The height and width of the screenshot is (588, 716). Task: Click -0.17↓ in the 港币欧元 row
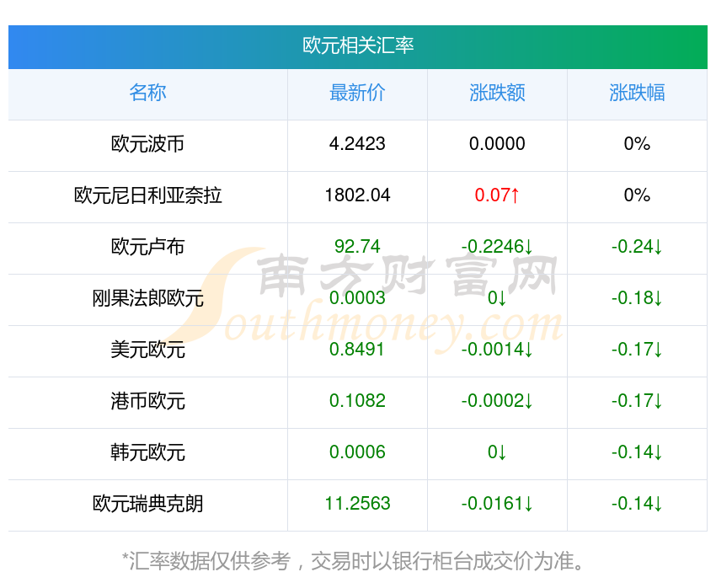coord(637,401)
